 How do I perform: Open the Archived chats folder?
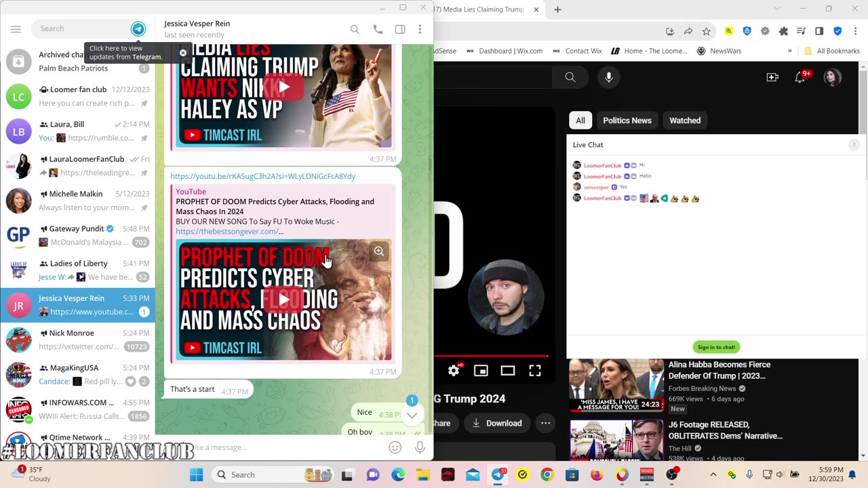[x=77, y=61]
